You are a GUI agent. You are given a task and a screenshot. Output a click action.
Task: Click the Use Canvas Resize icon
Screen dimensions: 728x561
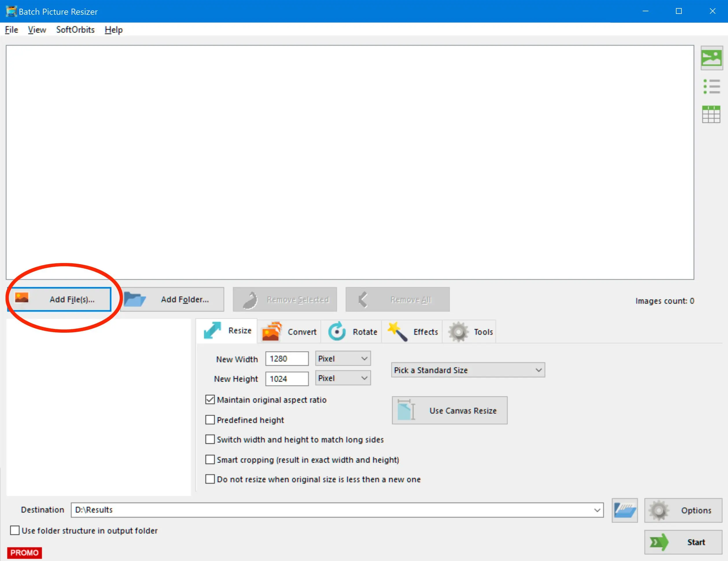(x=407, y=411)
